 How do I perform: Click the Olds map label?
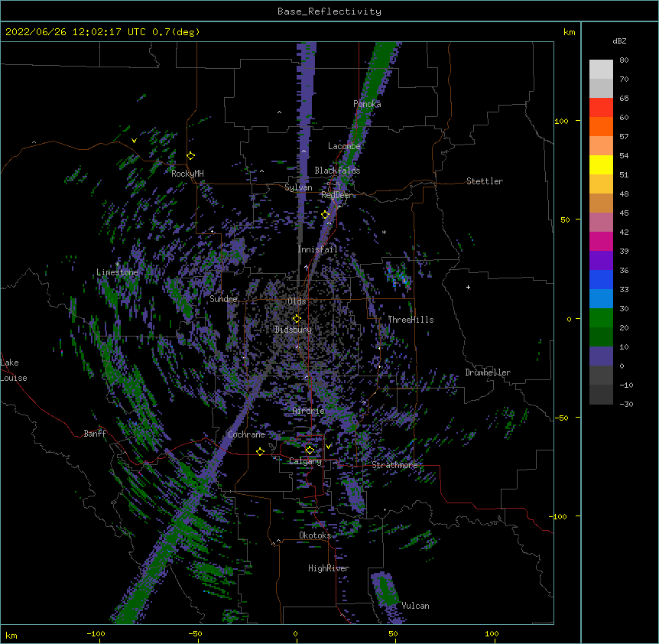tap(297, 301)
